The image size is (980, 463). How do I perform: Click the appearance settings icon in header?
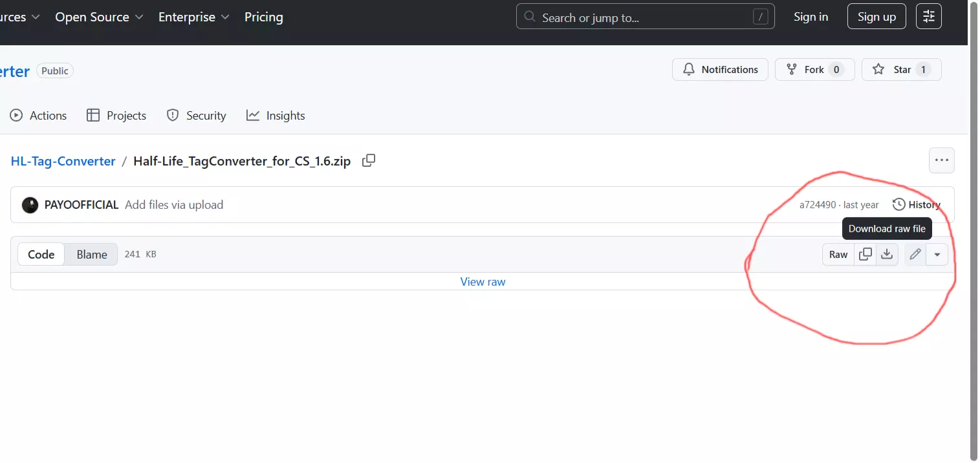[x=928, y=17]
